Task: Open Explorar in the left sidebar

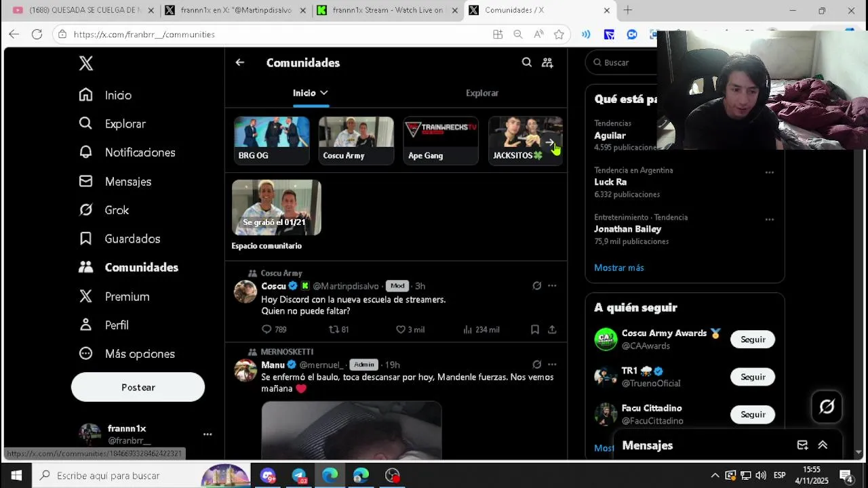Action: click(112, 124)
